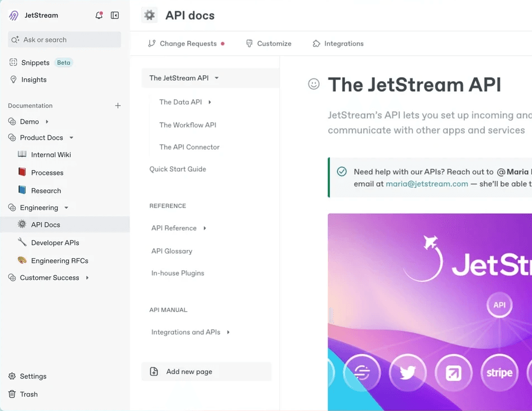Open the API Glossary page
Screen dimensions: 532x411
pos(172,251)
